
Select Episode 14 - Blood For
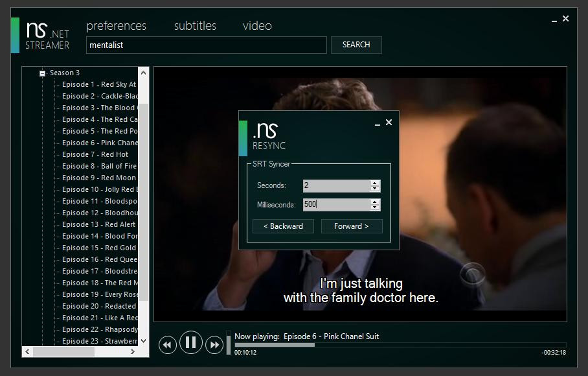[100, 236]
